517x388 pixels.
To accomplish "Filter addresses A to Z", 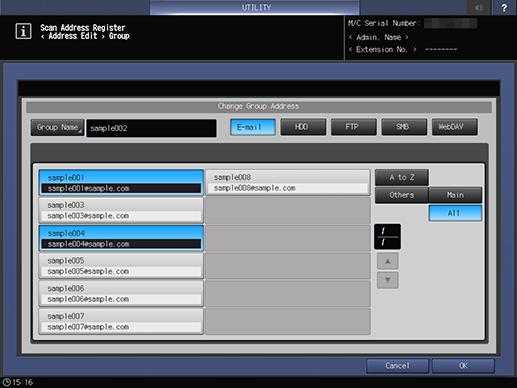I will [x=402, y=177].
